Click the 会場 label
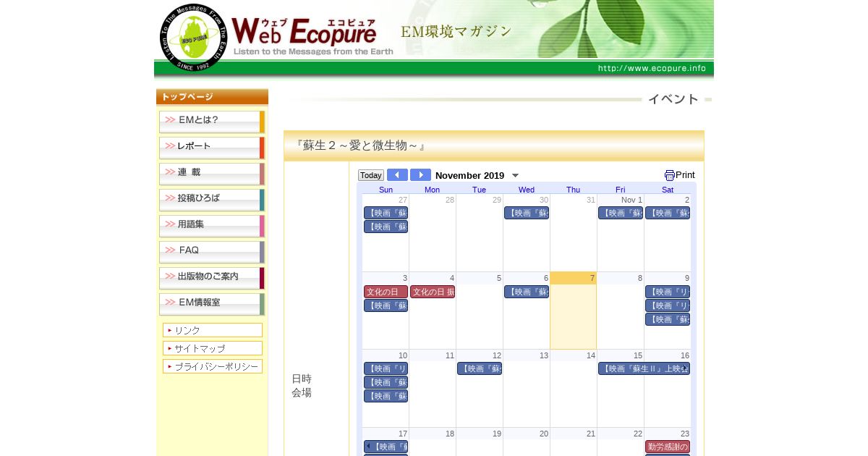This screenshot has width=868, height=456. coord(302,392)
